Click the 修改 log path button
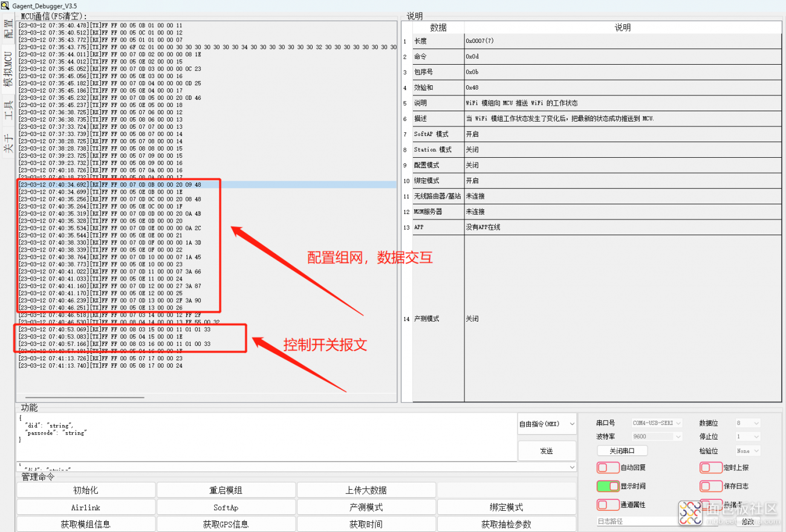The width and height of the screenshot is (786, 532). (748, 521)
